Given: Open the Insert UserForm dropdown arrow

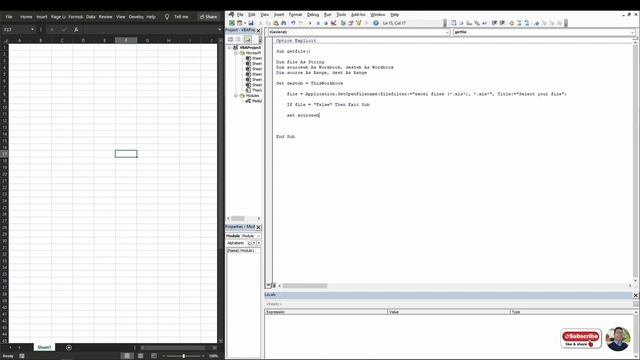Looking at the screenshot, I should click(x=245, y=23).
